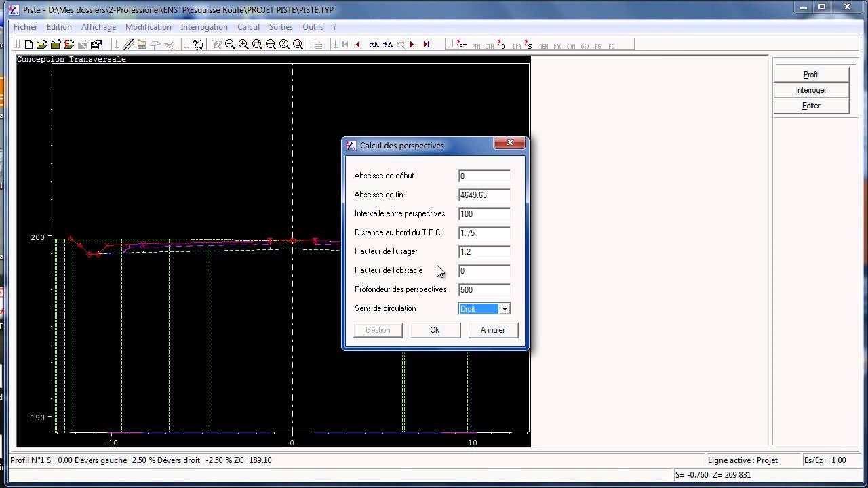This screenshot has width=868, height=488.
Task: Click the longitudinal profile toolbar icon
Action: pyautogui.click(x=141, y=45)
